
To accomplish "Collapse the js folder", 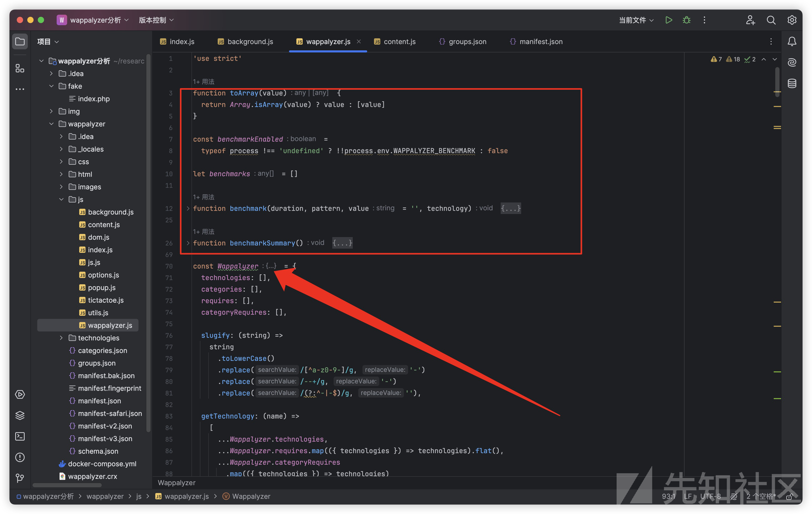I will 61,199.
